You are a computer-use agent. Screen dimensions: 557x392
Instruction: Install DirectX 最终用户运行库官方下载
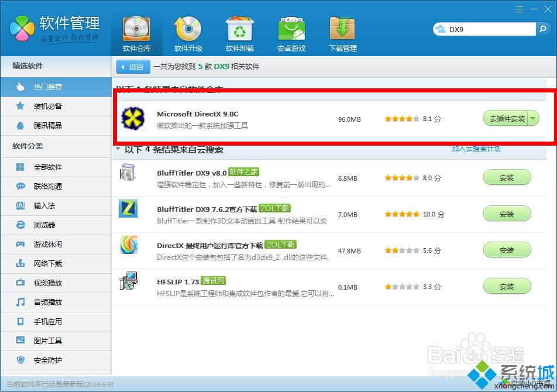pos(507,250)
